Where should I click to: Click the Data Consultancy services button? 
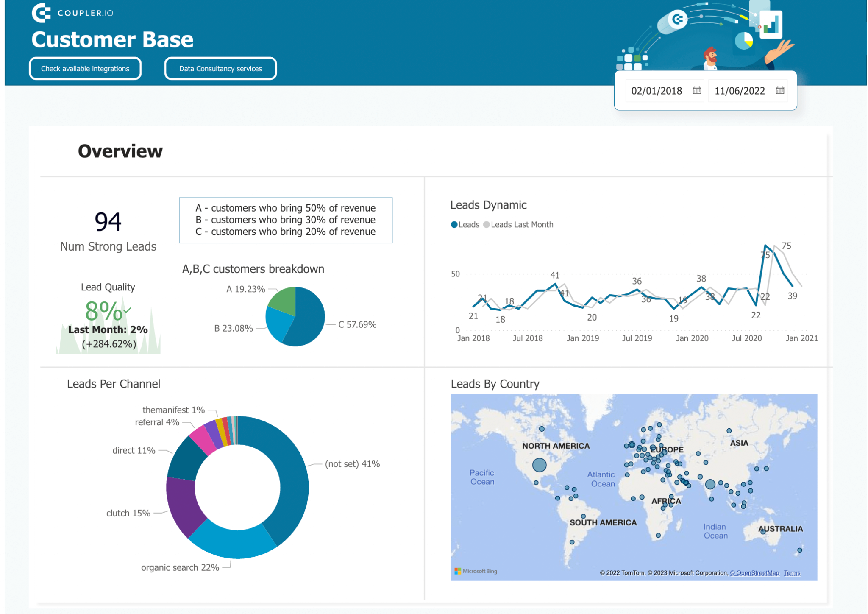[220, 68]
